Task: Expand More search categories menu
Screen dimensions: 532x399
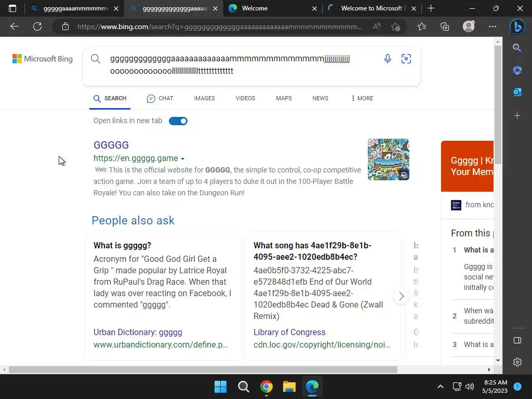Action: [x=362, y=98]
